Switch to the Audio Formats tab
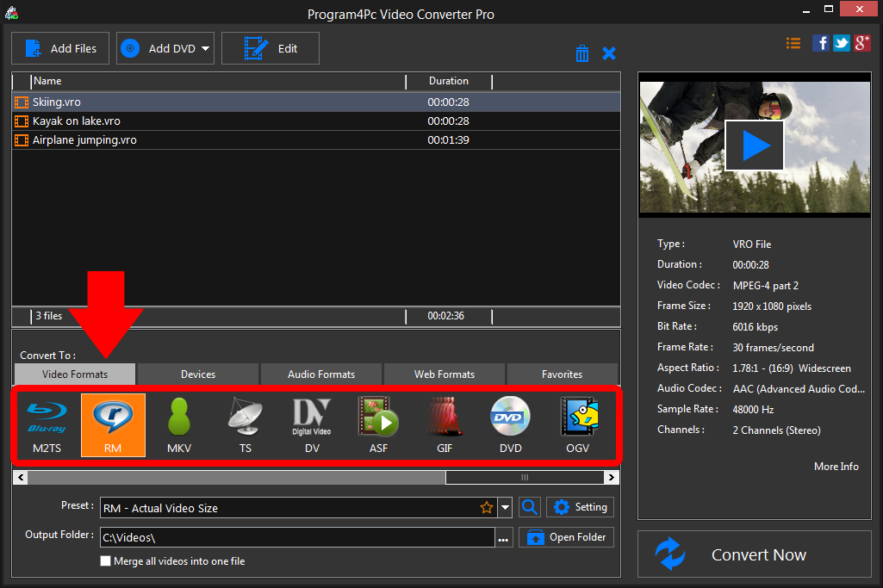 [x=320, y=374]
